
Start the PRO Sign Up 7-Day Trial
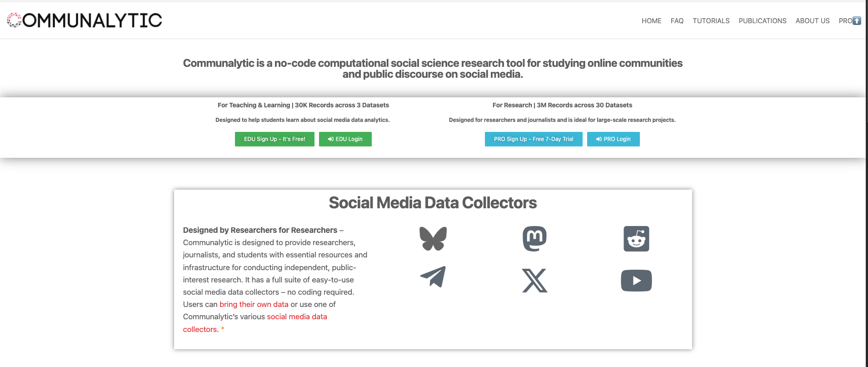[x=534, y=139]
